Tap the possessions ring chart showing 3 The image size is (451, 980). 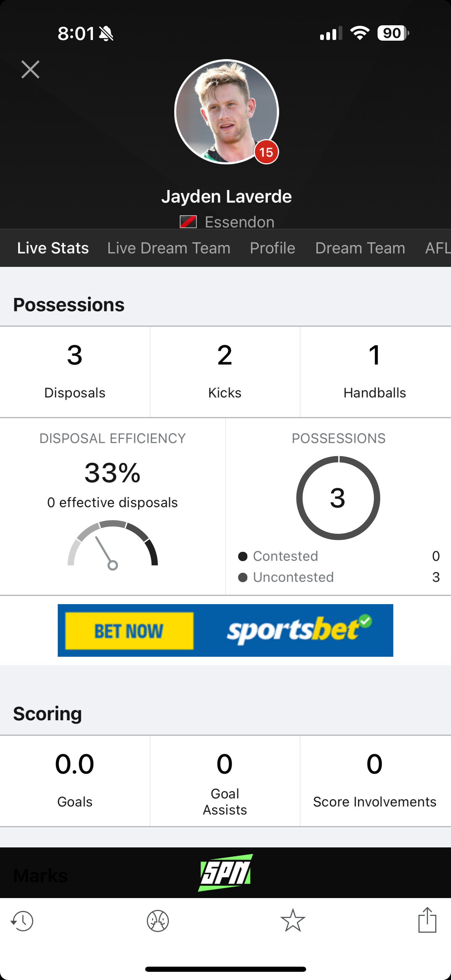coord(338,498)
